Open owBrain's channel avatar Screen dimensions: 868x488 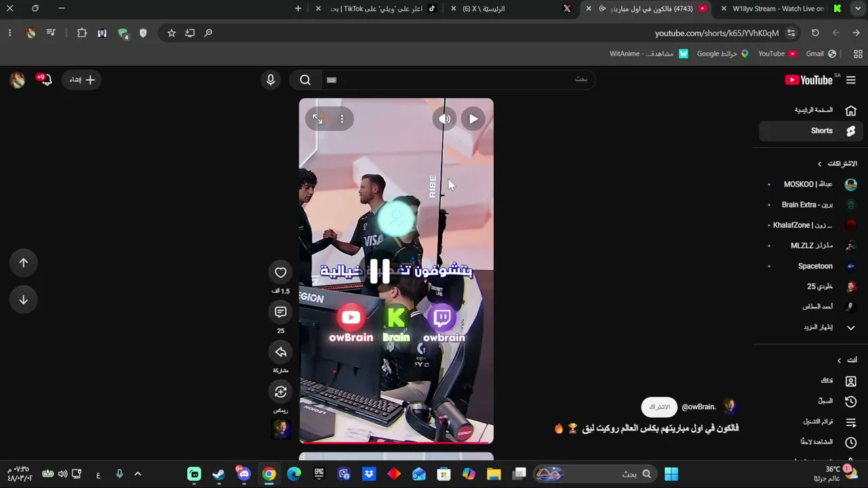pyautogui.click(x=730, y=407)
